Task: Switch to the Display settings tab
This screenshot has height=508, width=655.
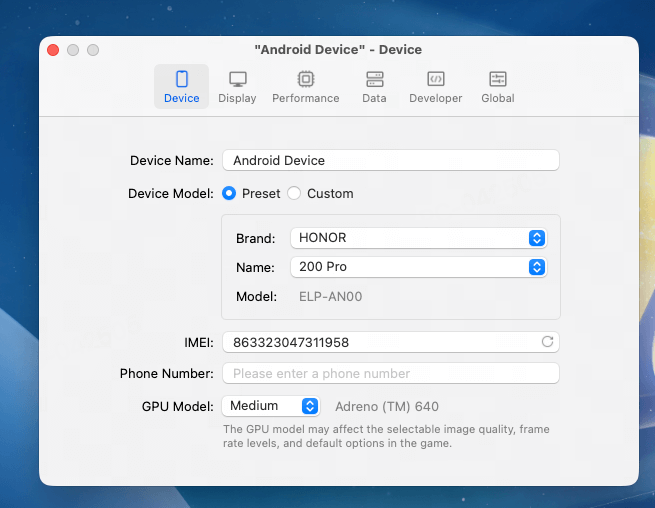Action: point(237,79)
